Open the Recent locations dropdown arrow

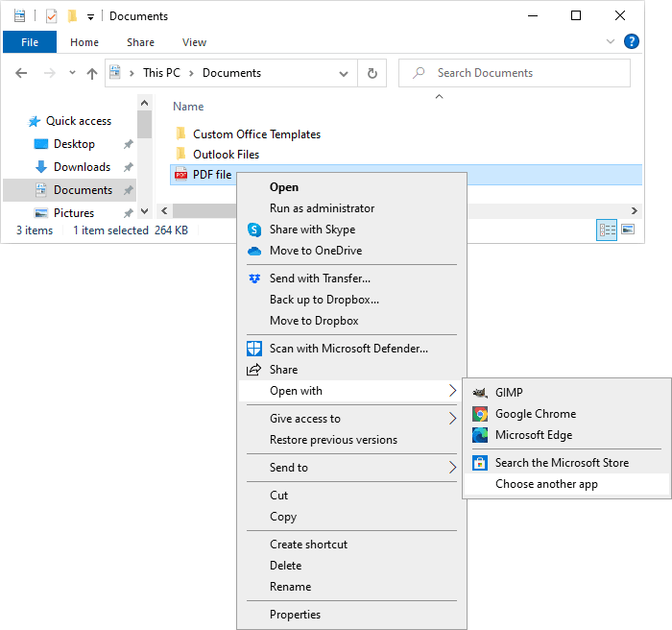(x=72, y=73)
